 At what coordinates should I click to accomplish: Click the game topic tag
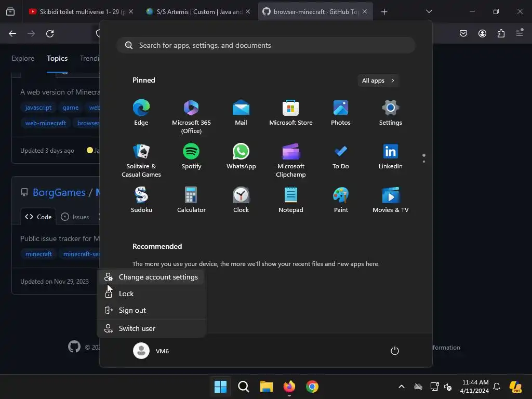(71, 108)
